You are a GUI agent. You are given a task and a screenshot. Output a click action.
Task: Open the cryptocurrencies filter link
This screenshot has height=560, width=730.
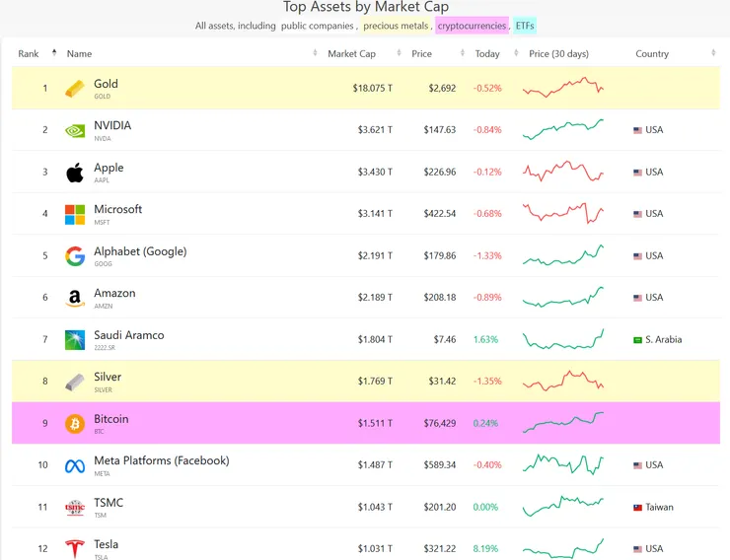click(x=472, y=26)
